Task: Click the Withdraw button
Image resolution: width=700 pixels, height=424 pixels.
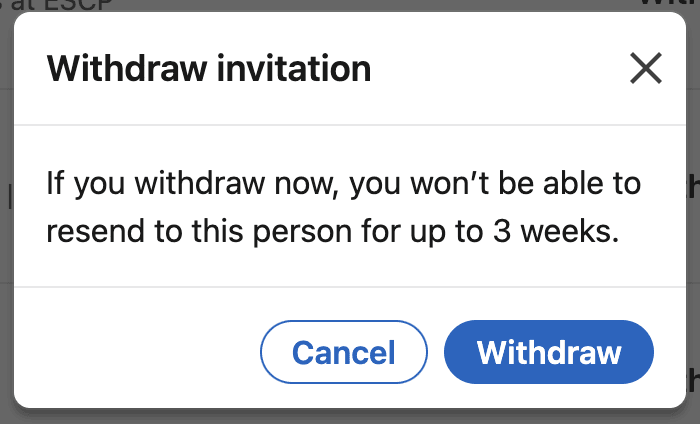Action: pyautogui.click(x=549, y=352)
